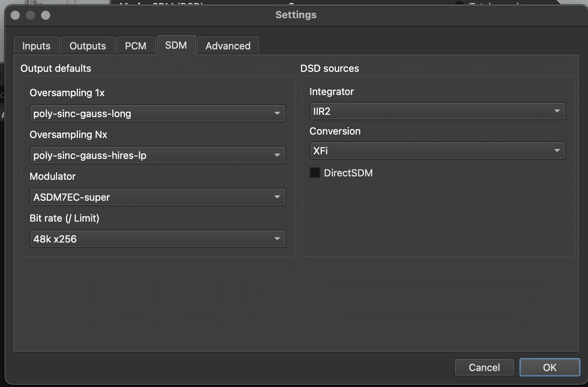Image resolution: width=588 pixels, height=387 pixels.
Task: Confirm settings with the OK button
Action: (550, 367)
